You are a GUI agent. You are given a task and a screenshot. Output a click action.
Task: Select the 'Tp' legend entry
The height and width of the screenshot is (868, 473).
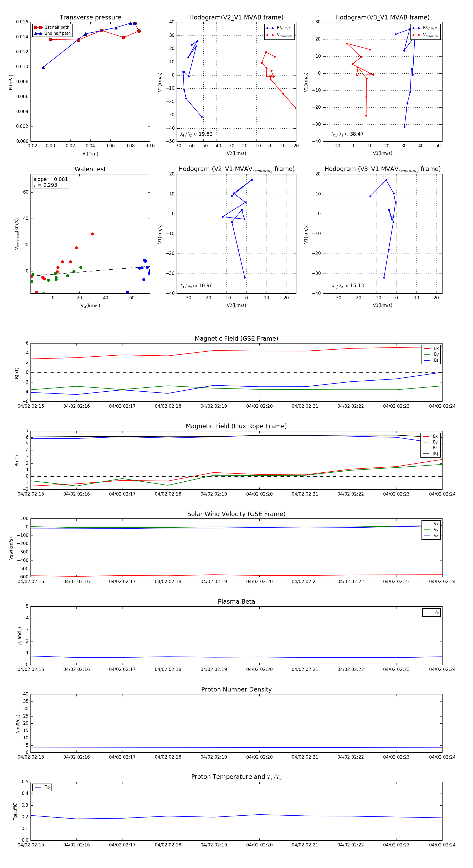[x=42, y=788]
